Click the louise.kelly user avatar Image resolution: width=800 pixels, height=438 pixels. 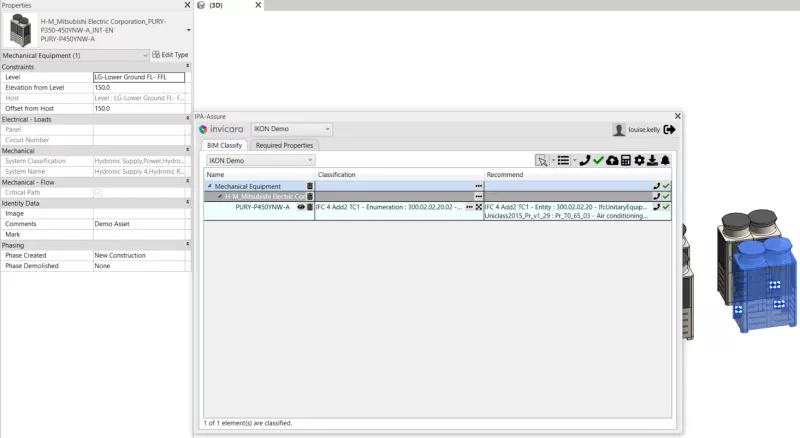pos(619,130)
